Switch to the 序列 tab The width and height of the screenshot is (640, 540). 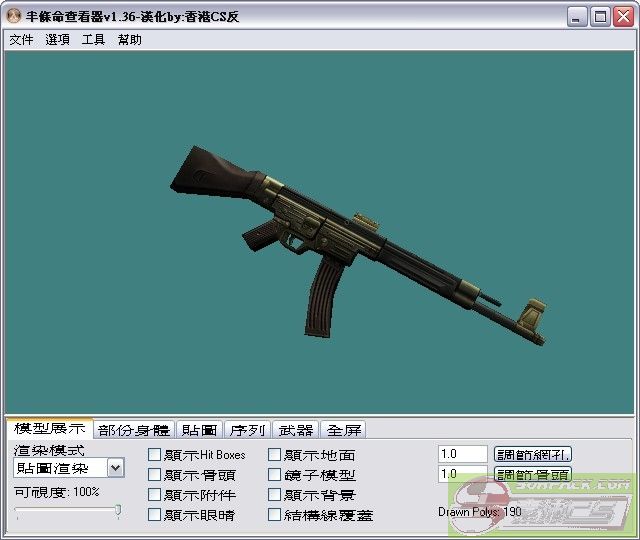247,430
